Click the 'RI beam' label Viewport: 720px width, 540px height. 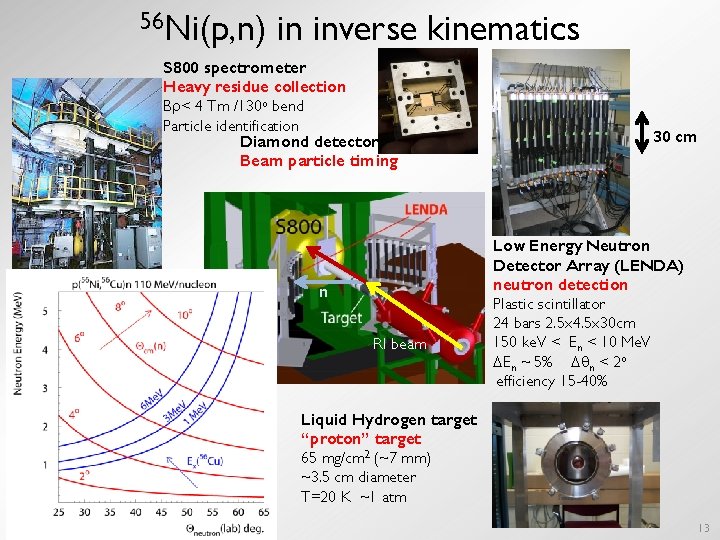click(x=399, y=344)
